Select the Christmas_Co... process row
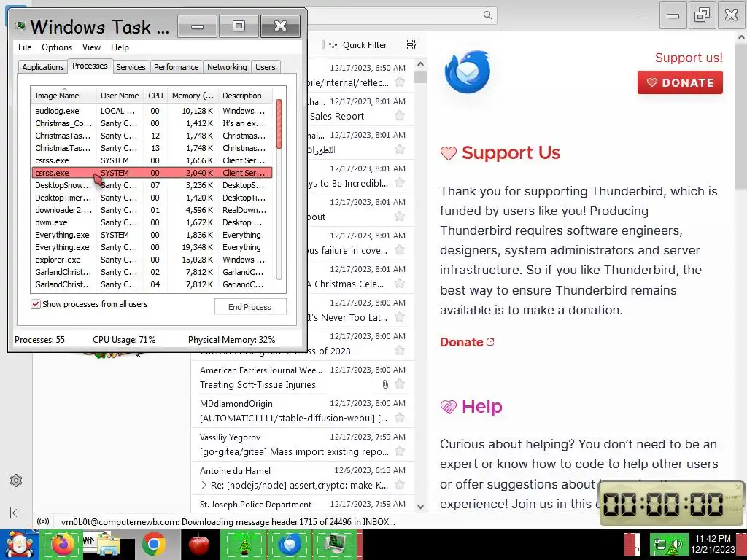The height and width of the screenshot is (560, 747). pos(152,122)
